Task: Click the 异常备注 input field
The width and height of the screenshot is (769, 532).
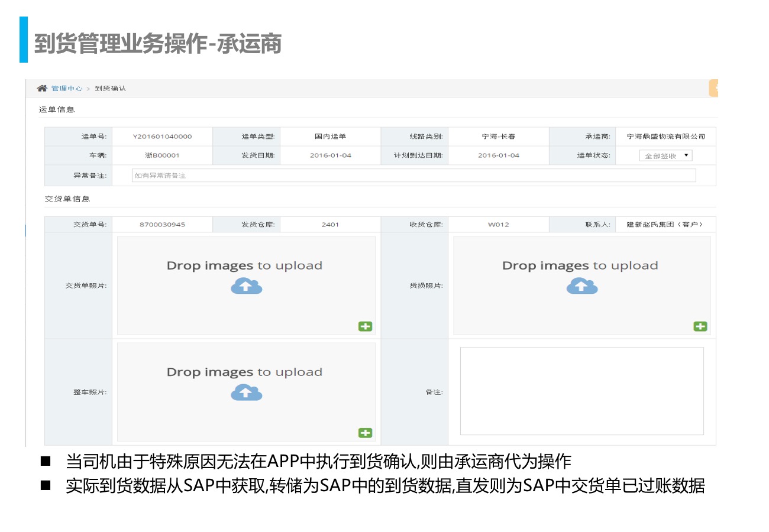Action: pyautogui.click(x=413, y=176)
